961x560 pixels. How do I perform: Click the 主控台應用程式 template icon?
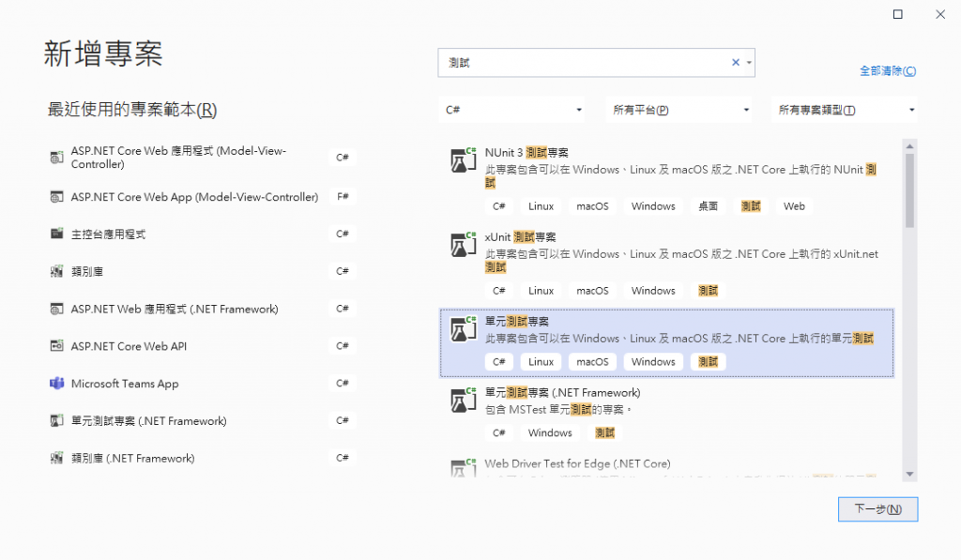click(x=56, y=234)
